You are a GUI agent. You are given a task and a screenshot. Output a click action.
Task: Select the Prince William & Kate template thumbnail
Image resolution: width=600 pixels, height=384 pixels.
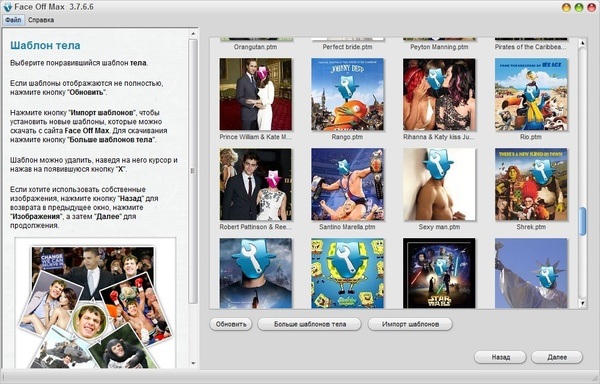point(256,94)
